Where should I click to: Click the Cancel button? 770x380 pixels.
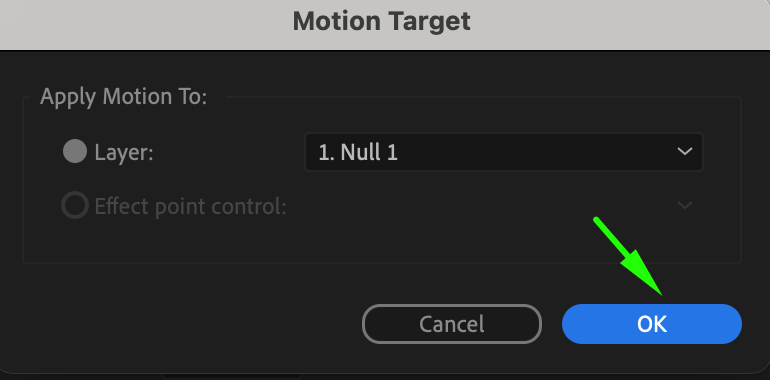(452, 324)
